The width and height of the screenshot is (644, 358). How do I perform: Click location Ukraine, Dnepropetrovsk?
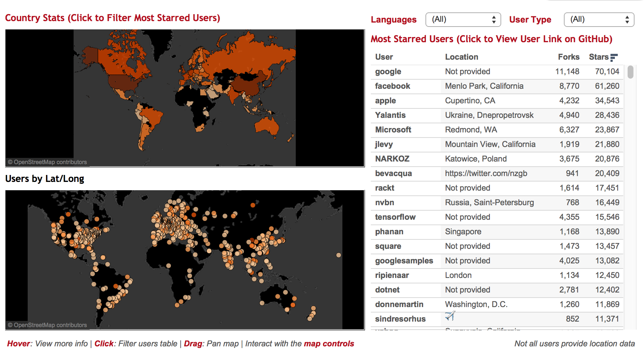pyautogui.click(x=489, y=115)
